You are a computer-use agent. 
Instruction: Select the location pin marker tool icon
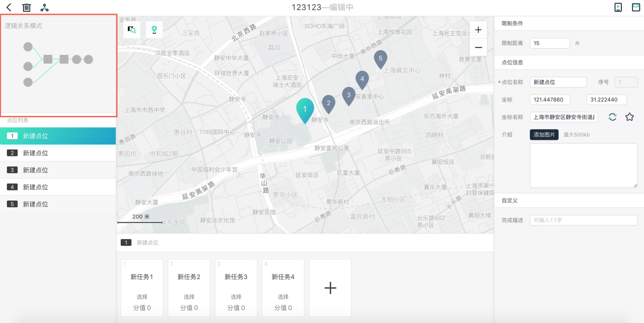154,29
